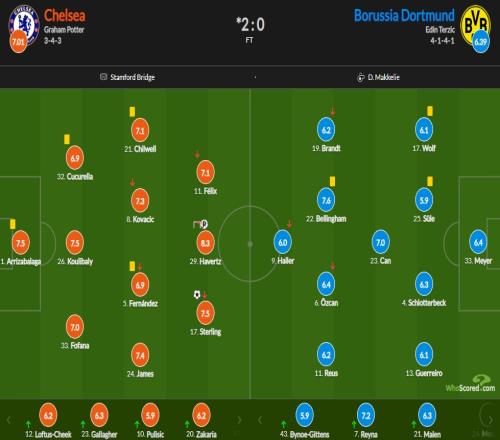This screenshot has width=500, height=440.
Task: Click Haller's substitution arrow icon
Action: tap(289, 224)
